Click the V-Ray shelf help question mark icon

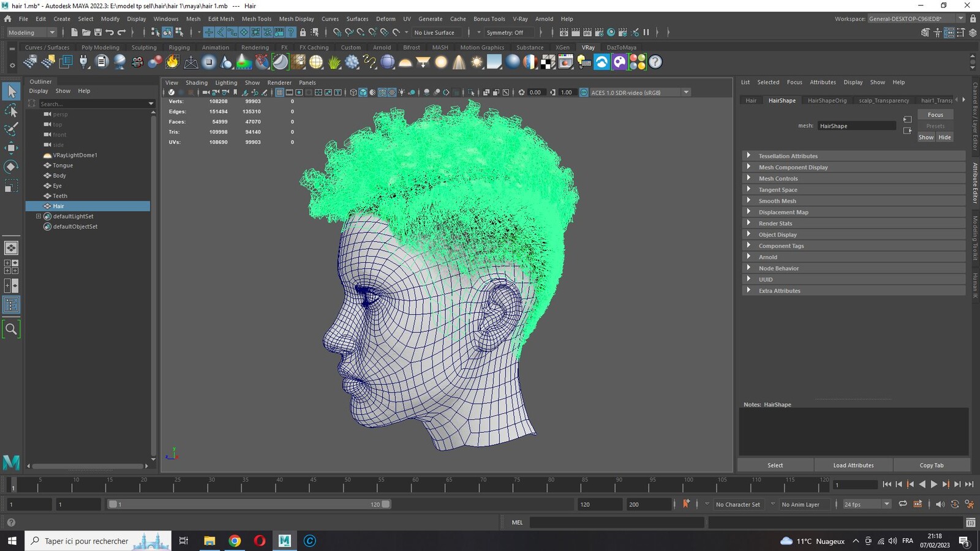[655, 62]
